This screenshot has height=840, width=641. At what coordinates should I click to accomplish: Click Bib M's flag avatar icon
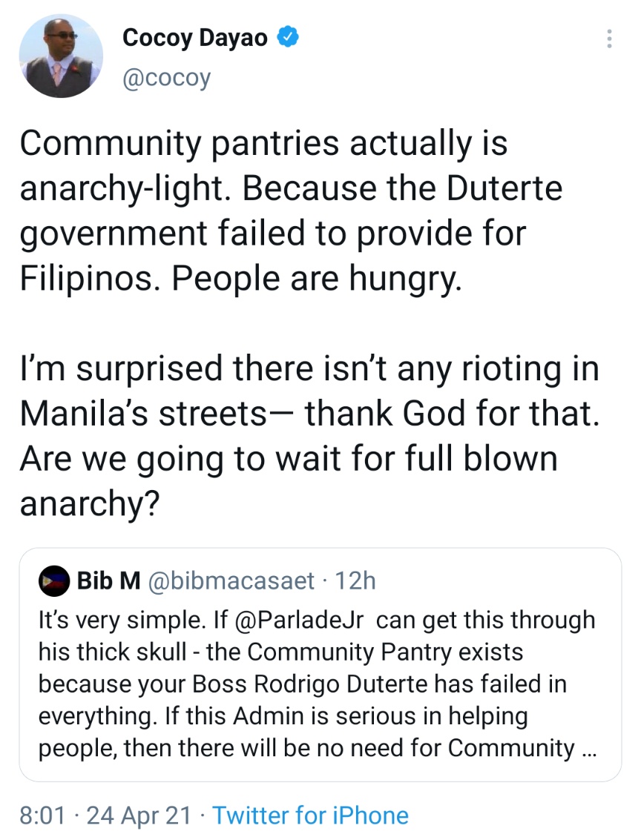point(53,581)
